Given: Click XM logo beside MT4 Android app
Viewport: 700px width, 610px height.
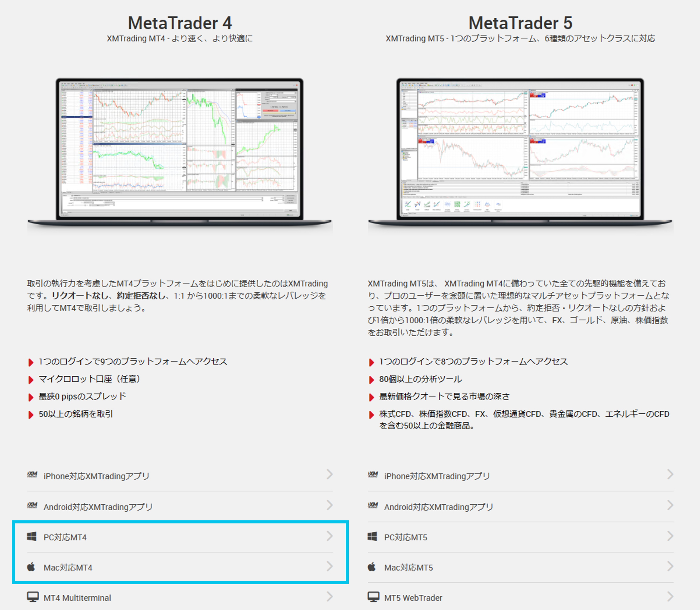Looking at the screenshot, I should point(32,506).
